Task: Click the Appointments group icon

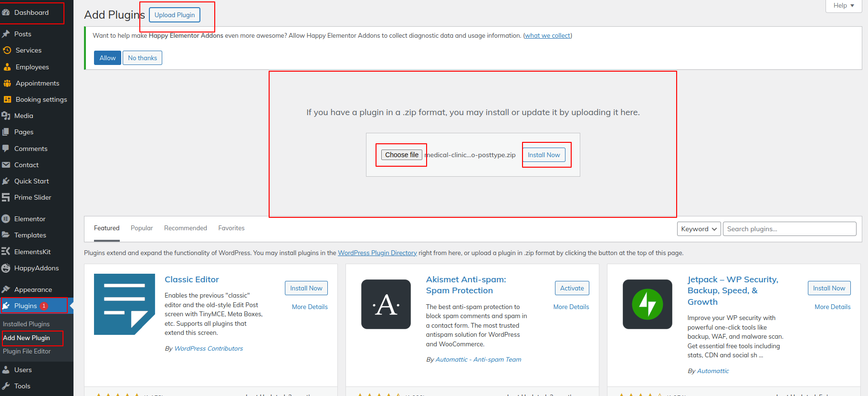Action: pyautogui.click(x=7, y=83)
